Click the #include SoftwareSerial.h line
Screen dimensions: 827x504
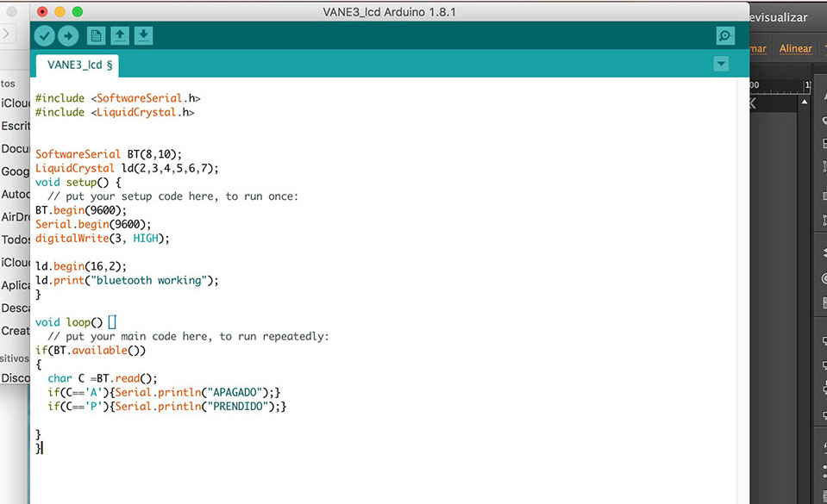pyautogui.click(x=117, y=98)
